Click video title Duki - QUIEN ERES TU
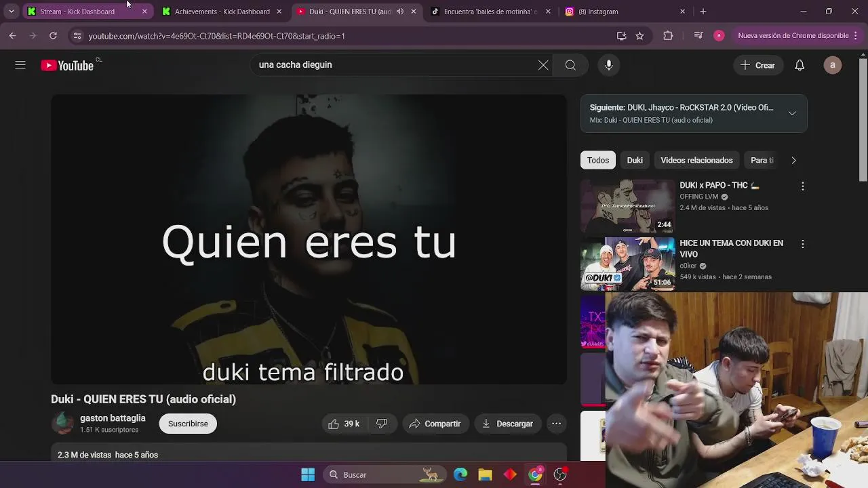Viewport: 868px width, 488px height. click(x=143, y=399)
